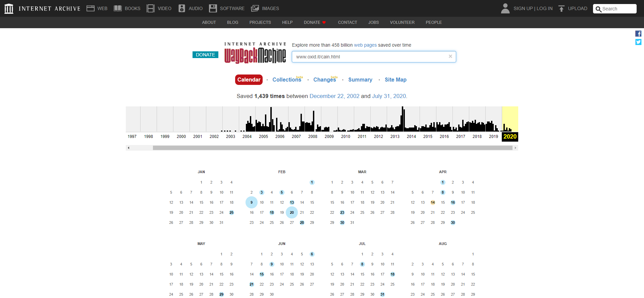Open the February 13 snapshot
The height and width of the screenshot is (298, 644).
(292, 202)
